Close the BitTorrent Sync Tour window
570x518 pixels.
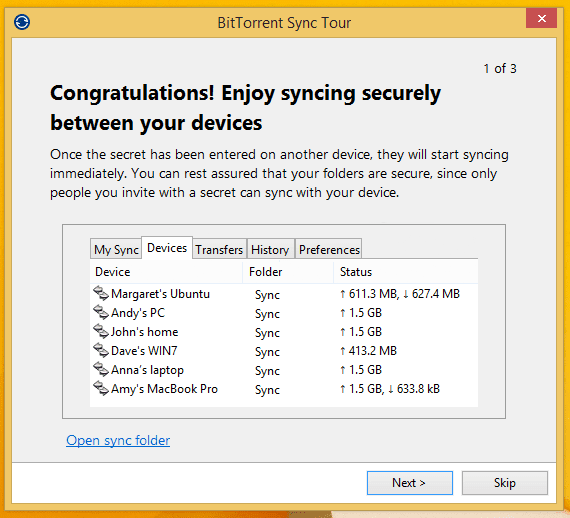[x=541, y=18]
